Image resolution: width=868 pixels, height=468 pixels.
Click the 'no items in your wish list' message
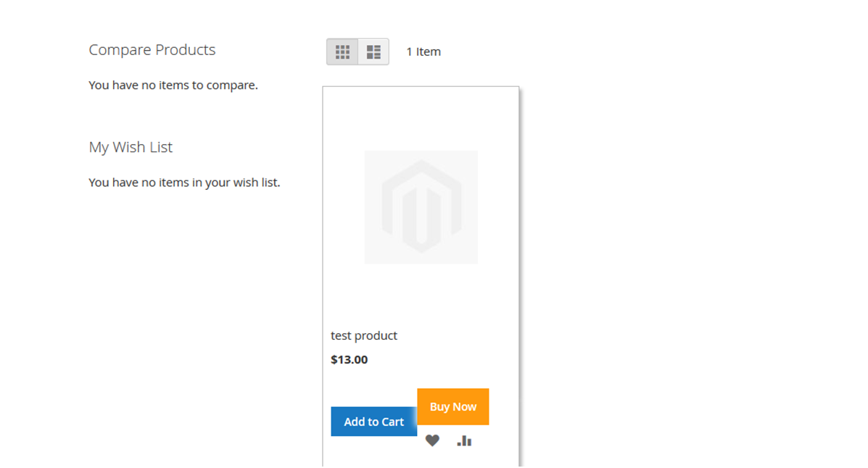click(x=184, y=183)
